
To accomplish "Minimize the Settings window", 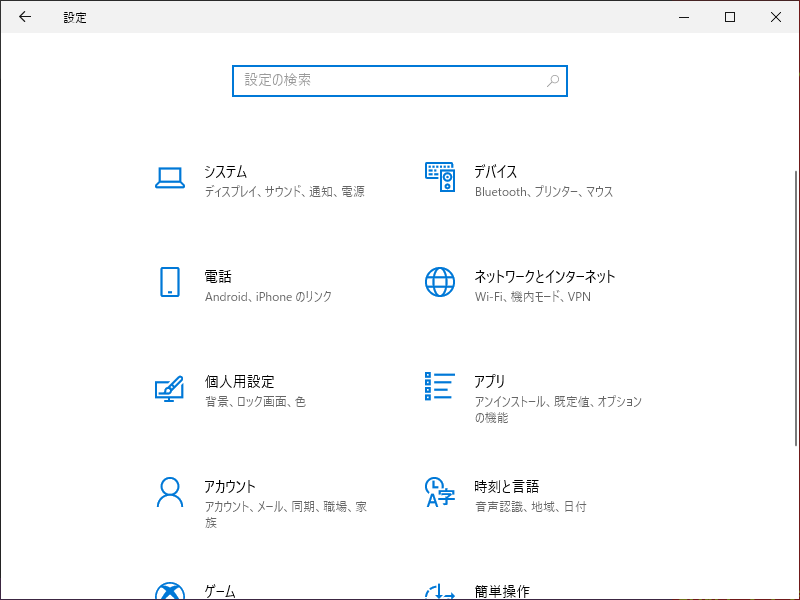I will pyautogui.click(x=684, y=17).
